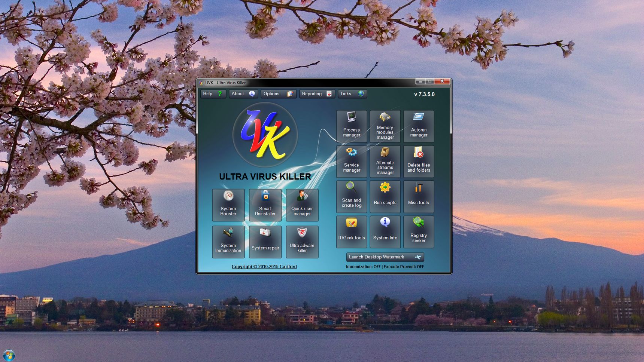Click the Help toolbar button

[x=213, y=94]
